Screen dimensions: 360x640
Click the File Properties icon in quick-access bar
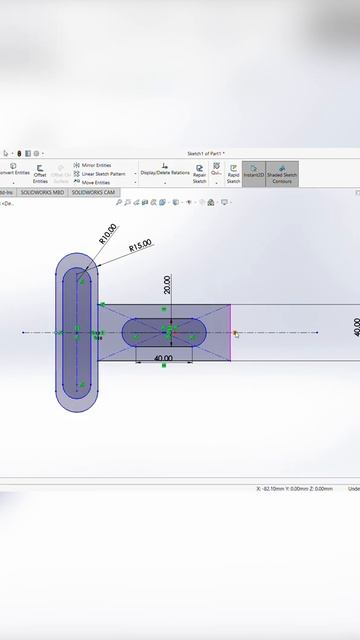(28, 153)
